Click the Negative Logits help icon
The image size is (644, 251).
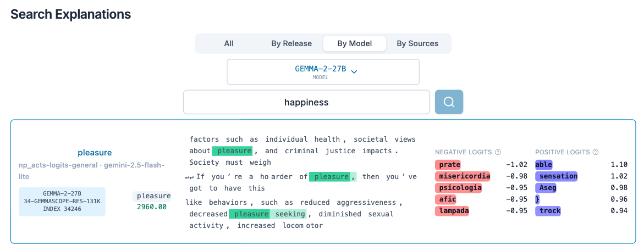(498, 152)
